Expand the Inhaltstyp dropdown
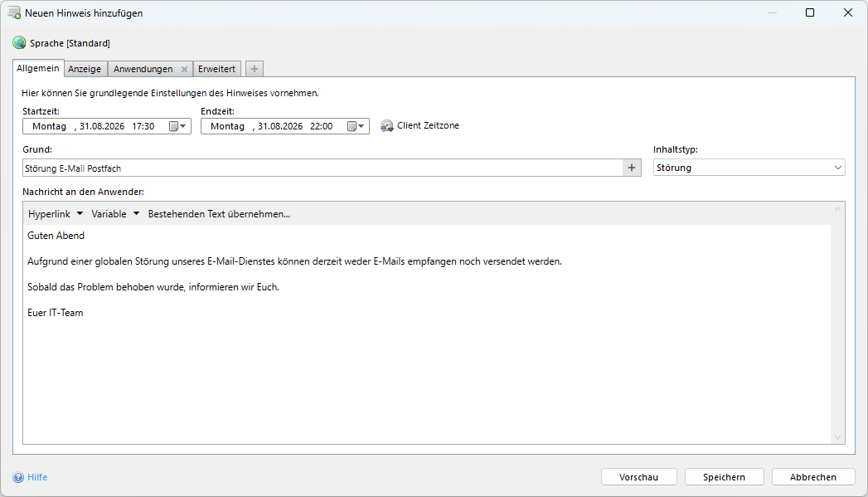 [x=837, y=168]
